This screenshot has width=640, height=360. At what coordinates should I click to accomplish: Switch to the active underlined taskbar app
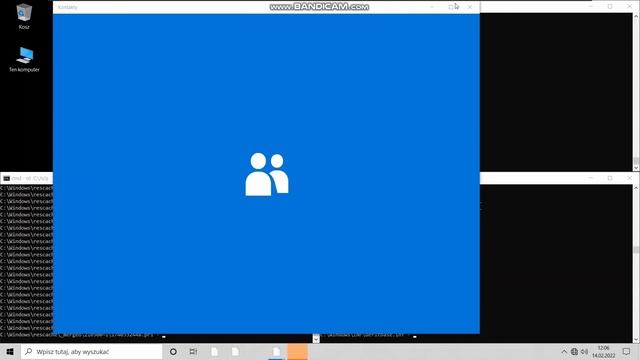tap(276, 351)
